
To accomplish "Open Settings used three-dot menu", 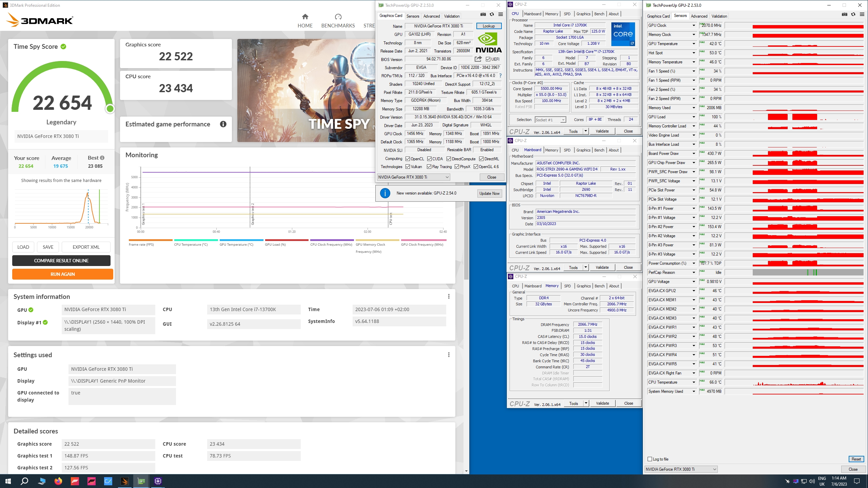I will pyautogui.click(x=449, y=355).
